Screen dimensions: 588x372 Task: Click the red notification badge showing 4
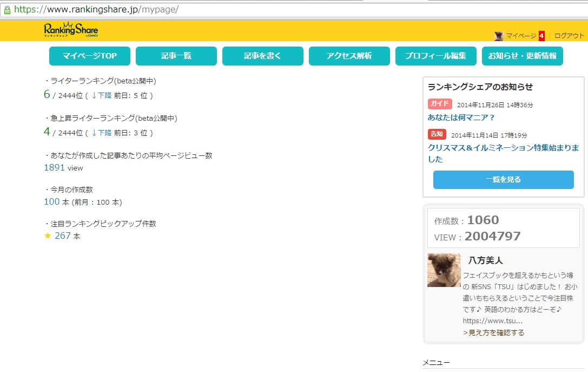pos(541,36)
